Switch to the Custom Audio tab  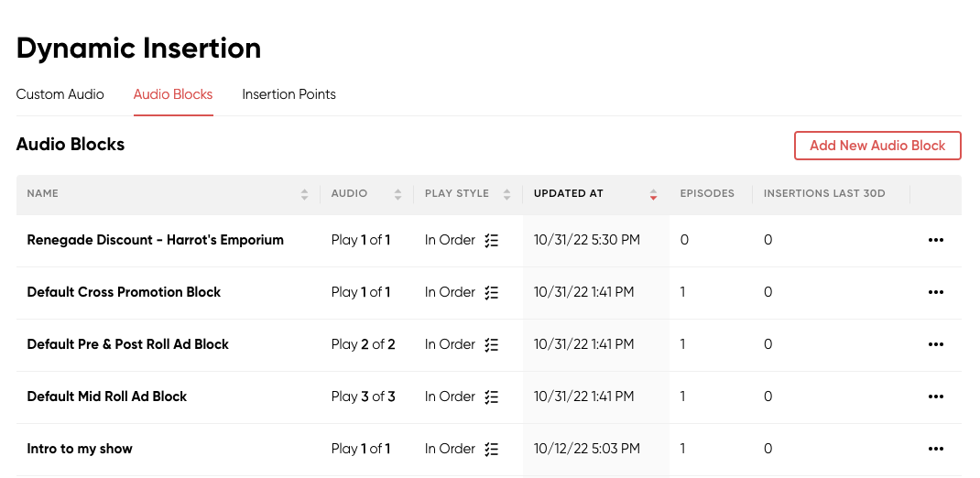point(60,94)
